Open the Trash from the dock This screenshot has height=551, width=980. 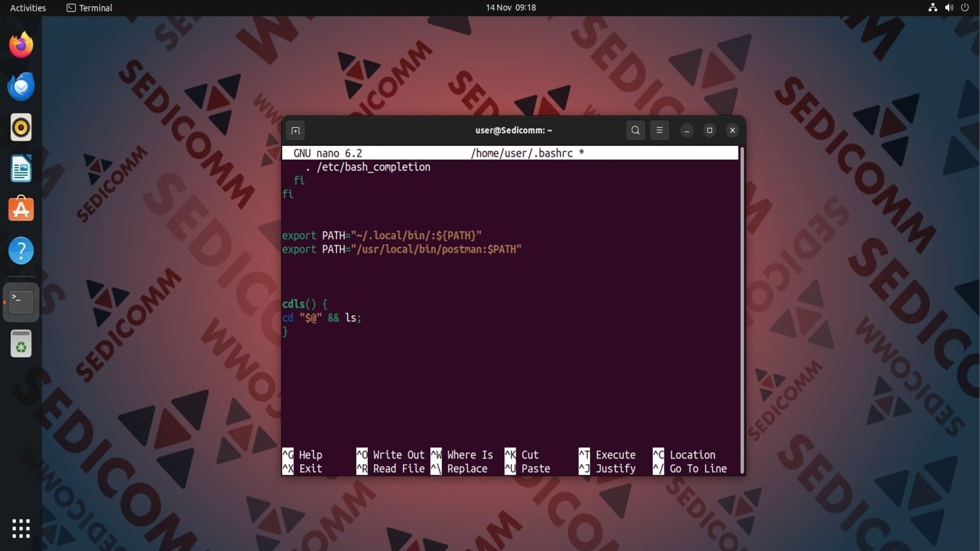coord(21,343)
